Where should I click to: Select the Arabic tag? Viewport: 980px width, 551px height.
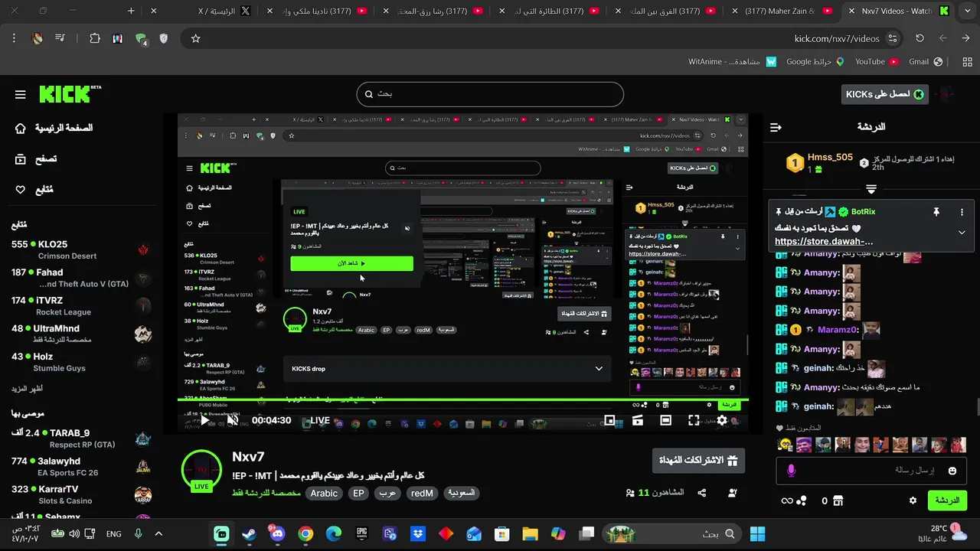coord(324,494)
